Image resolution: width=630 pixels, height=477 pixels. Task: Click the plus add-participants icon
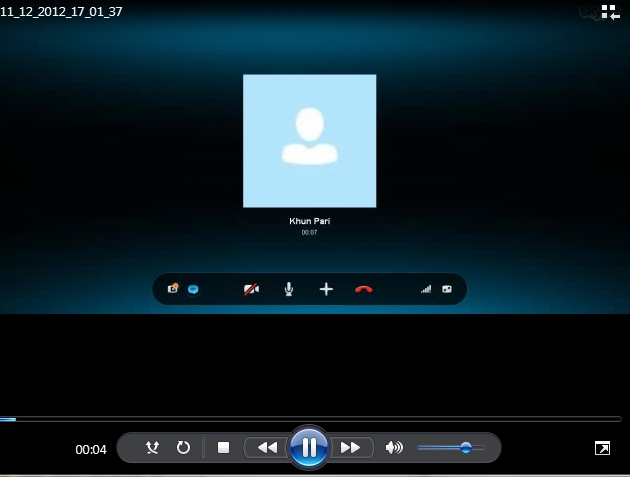pyautogui.click(x=326, y=289)
